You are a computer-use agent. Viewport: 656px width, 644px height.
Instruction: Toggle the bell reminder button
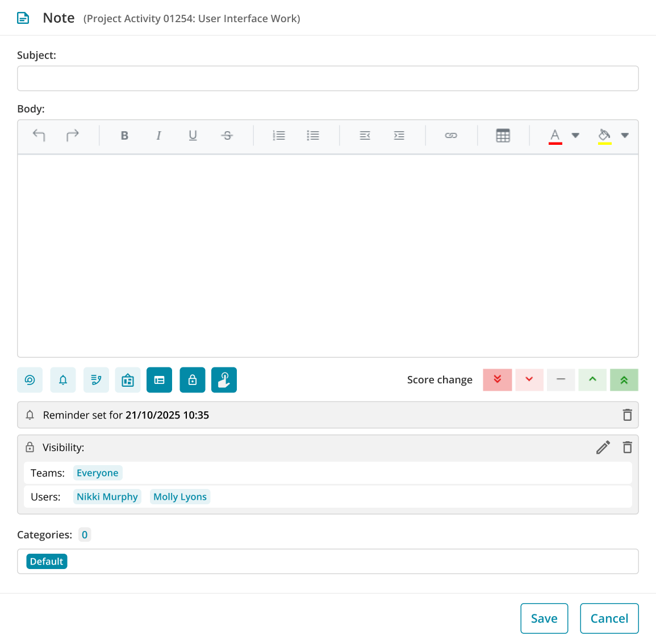pyautogui.click(x=63, y=380)
